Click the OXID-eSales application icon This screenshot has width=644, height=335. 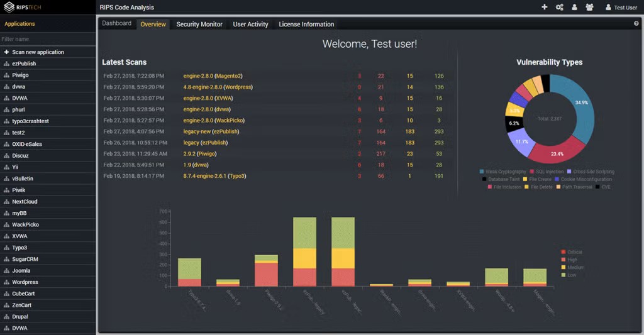[6, 144]
